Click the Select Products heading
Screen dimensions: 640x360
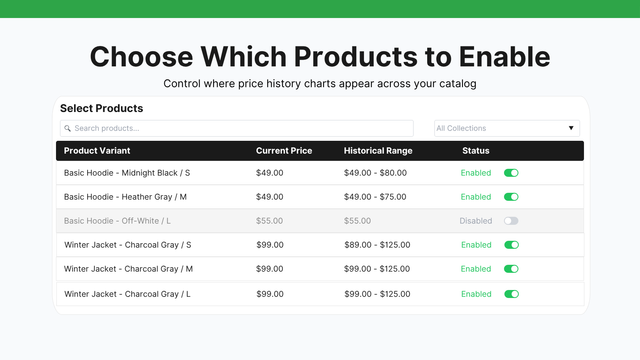point(102,108)
